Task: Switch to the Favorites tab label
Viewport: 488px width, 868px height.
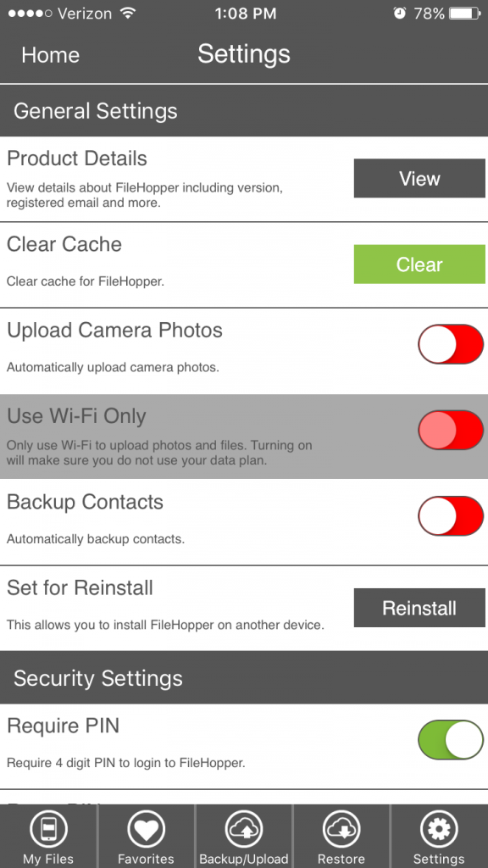Action: click(146, 860)
